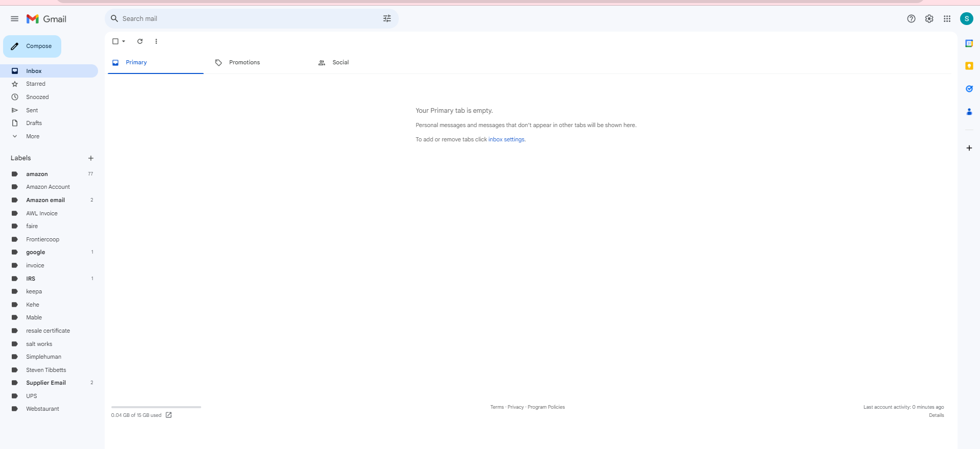Open the select dropdown arrow
Viewport: 980px width, 449px height.
click(x=124, y=41)
